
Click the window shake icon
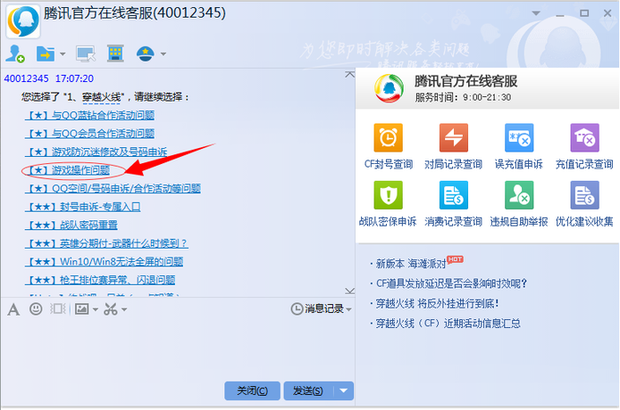coord(58,309)
